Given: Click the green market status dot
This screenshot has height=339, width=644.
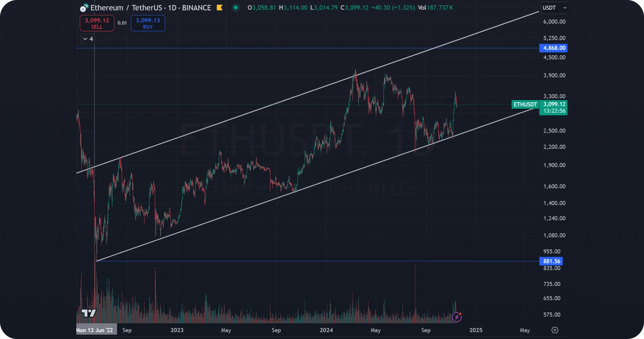Looking at the screenshot, I should click(x=236, y=8).
